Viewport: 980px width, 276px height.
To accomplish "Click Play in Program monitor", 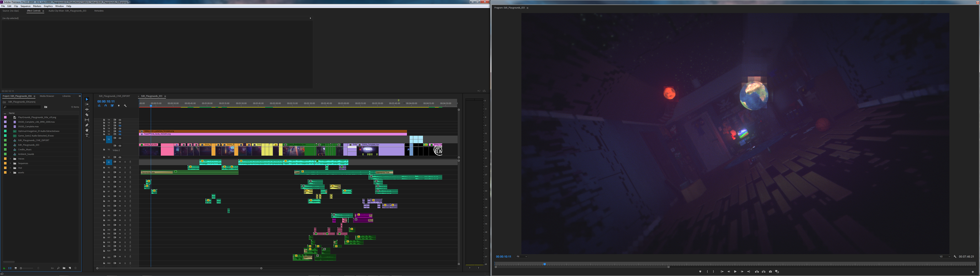I will (x=735, y=271).
